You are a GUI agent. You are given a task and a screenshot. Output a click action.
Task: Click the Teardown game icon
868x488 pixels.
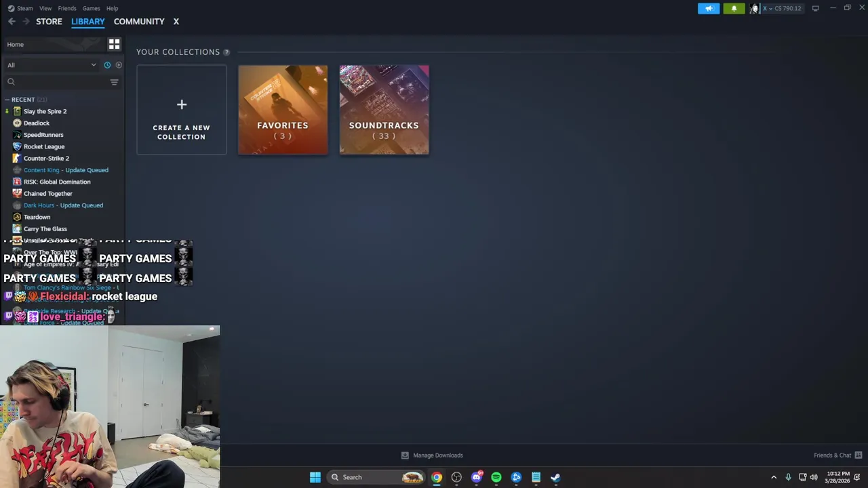[17, 217]
